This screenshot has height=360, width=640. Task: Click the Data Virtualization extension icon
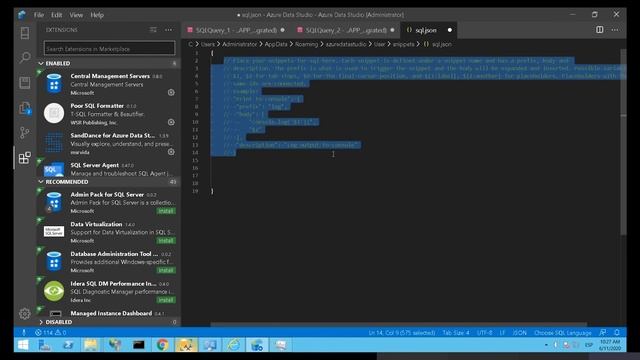tap(54, 232)
